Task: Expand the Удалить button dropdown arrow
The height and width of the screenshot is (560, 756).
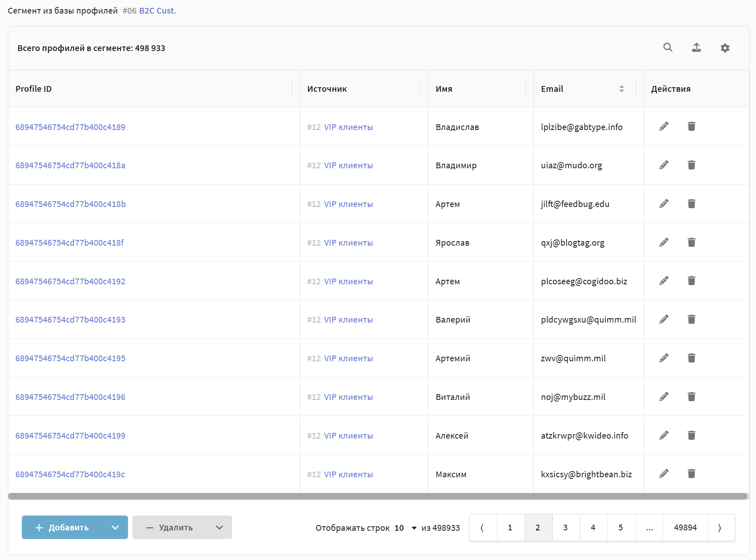Action: (x=219, y=527)
